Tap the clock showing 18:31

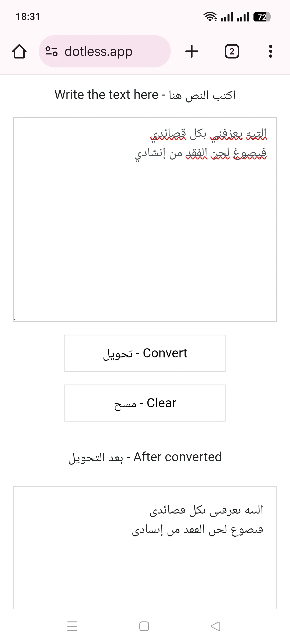[27, 17]
